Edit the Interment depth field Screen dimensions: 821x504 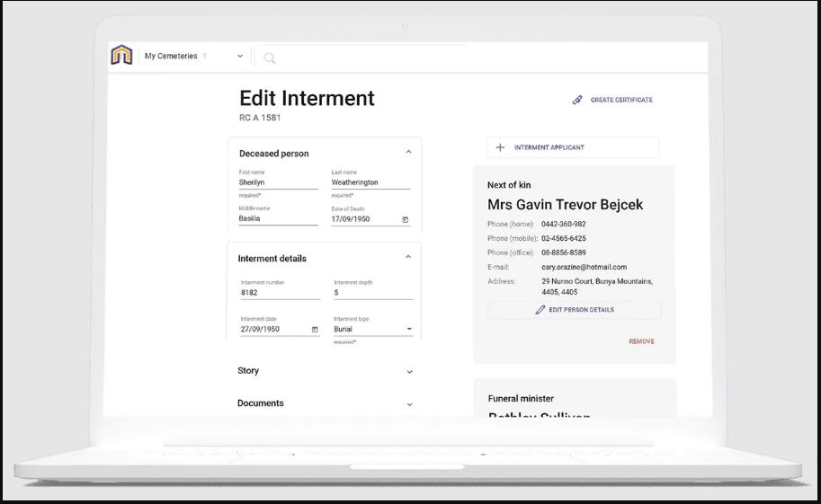pos(373,293)
